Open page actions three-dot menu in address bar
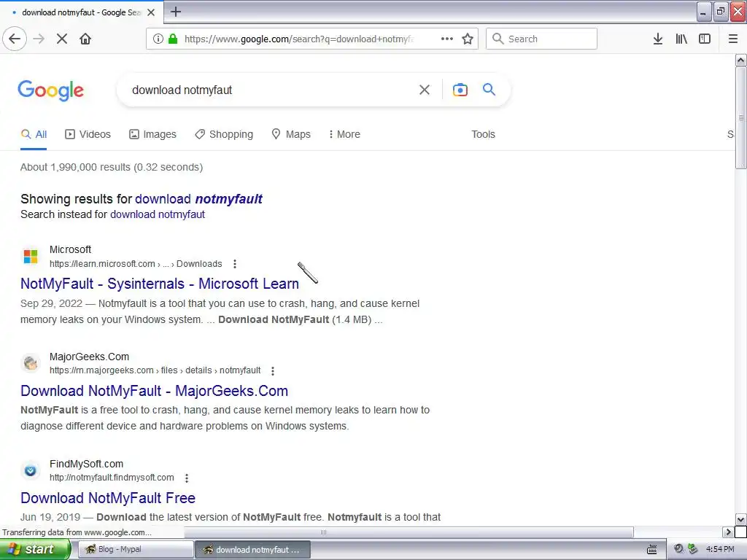Screen dimensions: 747x560 (x=447, y=39)
